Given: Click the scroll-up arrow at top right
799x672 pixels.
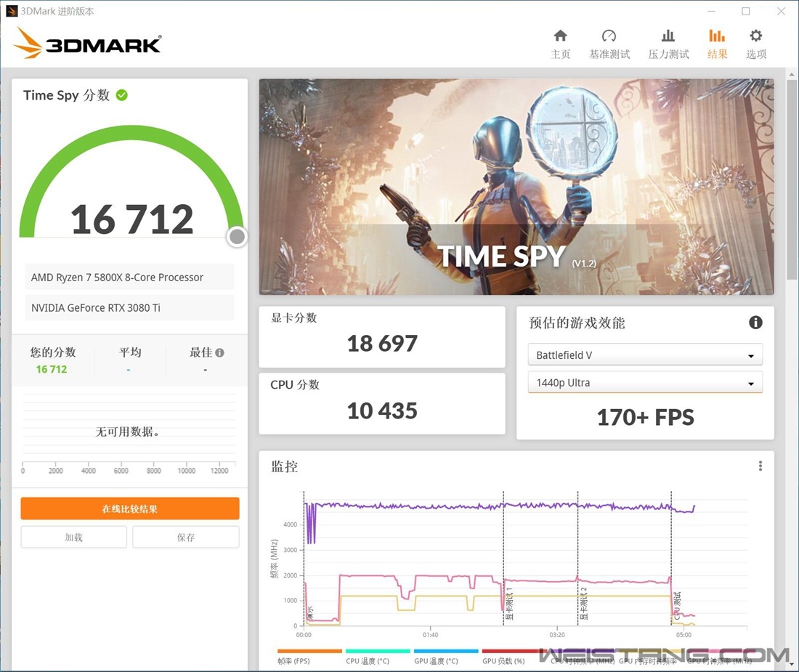Looking at the screenshot, I should click(x=791, y=74).
